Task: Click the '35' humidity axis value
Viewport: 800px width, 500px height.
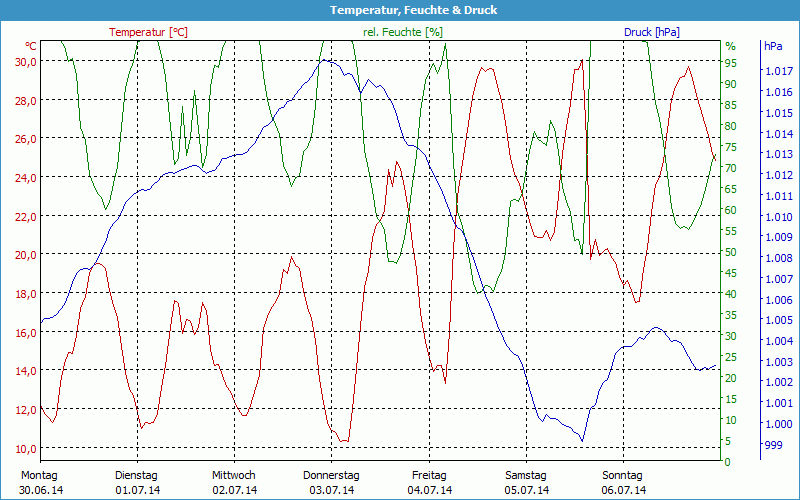Action: coord(731,315)
